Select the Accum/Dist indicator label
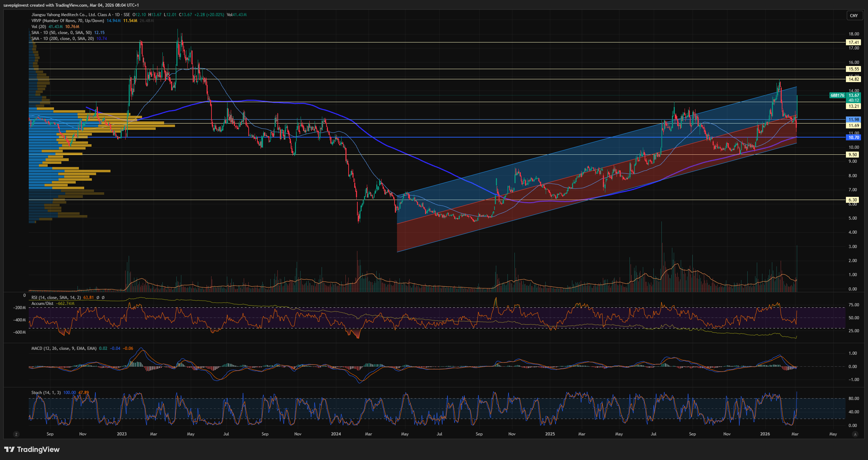 (42, 304)
